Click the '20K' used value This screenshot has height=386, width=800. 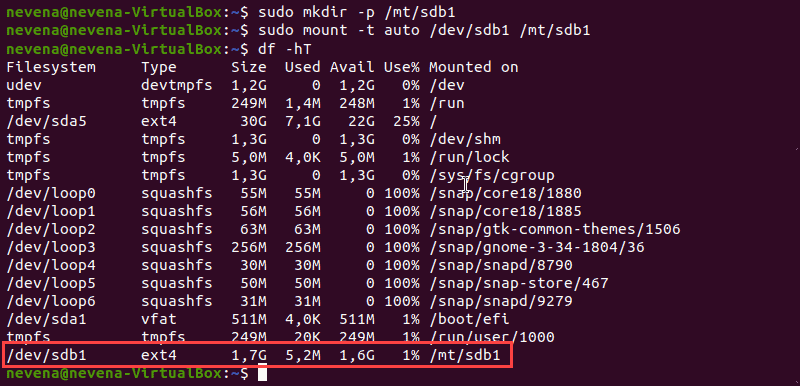(x=307, y=337)
